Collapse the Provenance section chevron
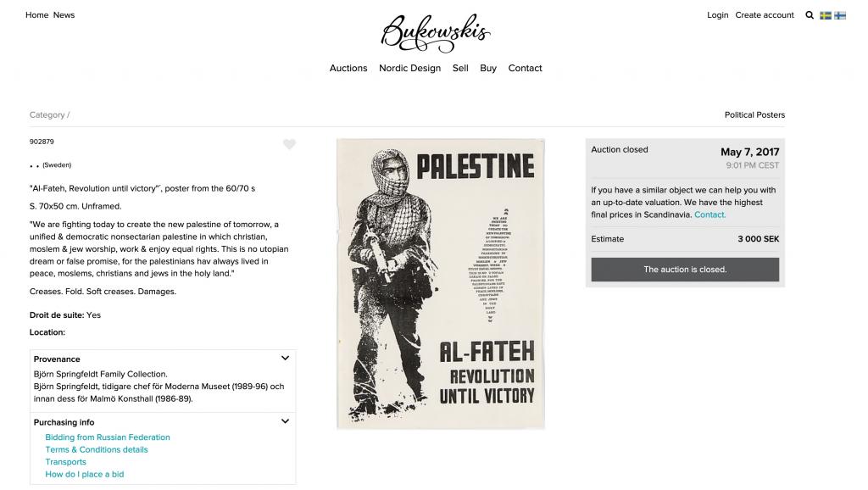Viewport: 868px width, 490px height. (285, 359)
